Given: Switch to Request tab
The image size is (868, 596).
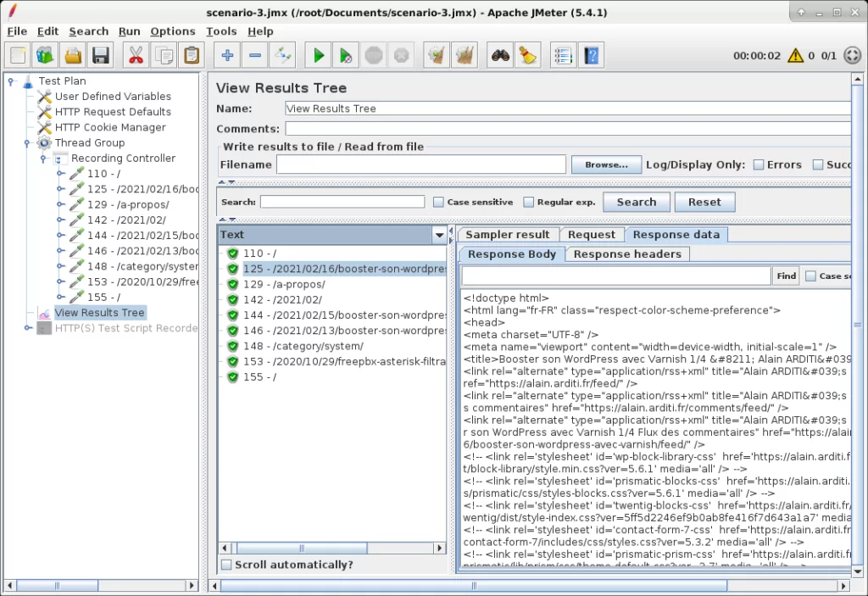Looking at the screenshot, I should 592,235.
